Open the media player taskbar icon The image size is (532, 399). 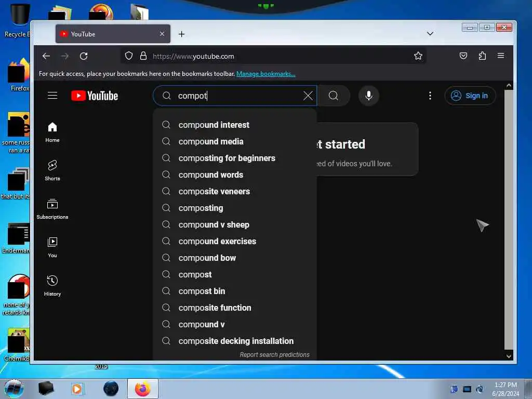coord(77,389)
